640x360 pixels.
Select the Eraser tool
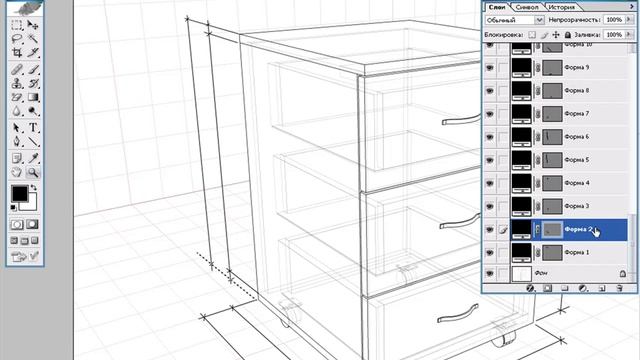(x=17, y=97)
